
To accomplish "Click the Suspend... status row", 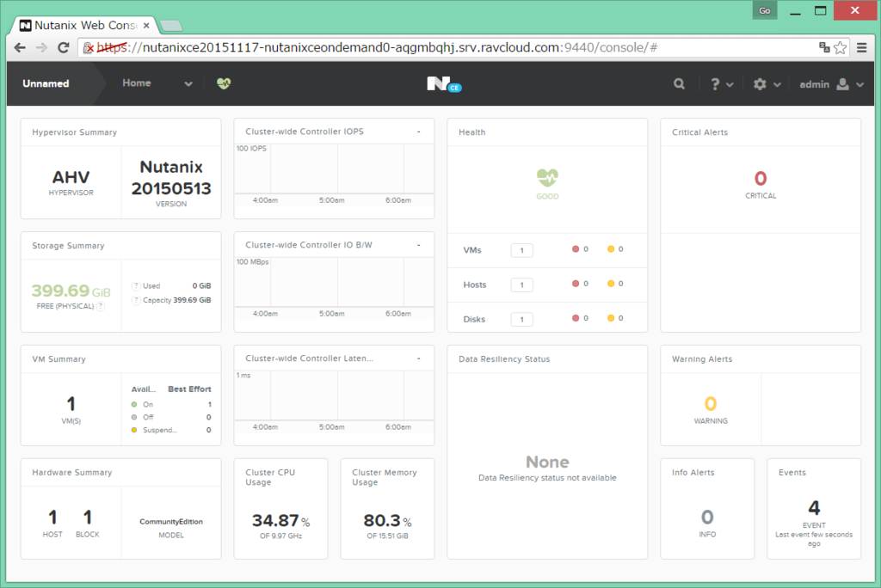I will (x=171, y=430).
